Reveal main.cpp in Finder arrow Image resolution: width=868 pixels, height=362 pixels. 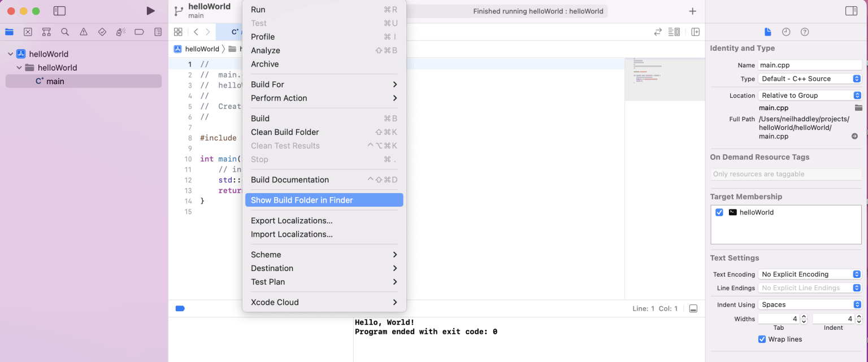pos(854,136)
